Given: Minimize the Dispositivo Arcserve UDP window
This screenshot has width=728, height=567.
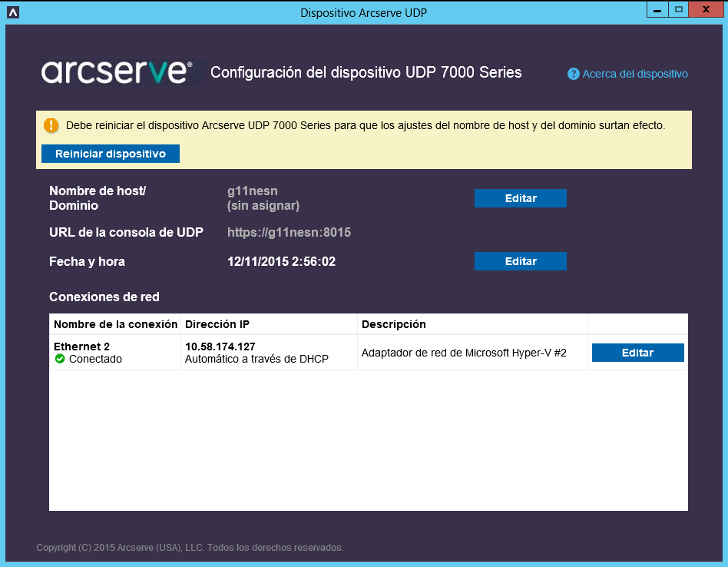Looking at the screenshot, I should (657, 9).
